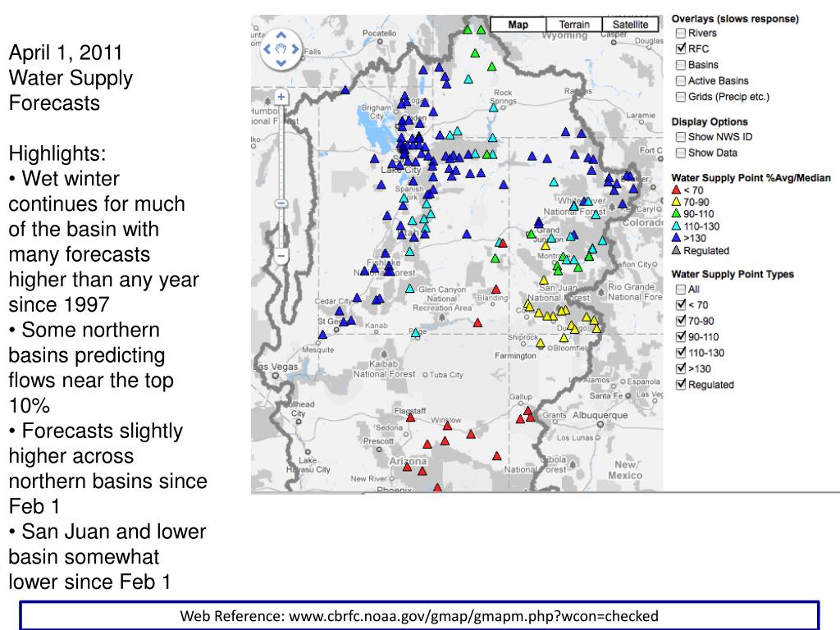
Task: Click the Las Vegas map label
Action: click(276, 367)
